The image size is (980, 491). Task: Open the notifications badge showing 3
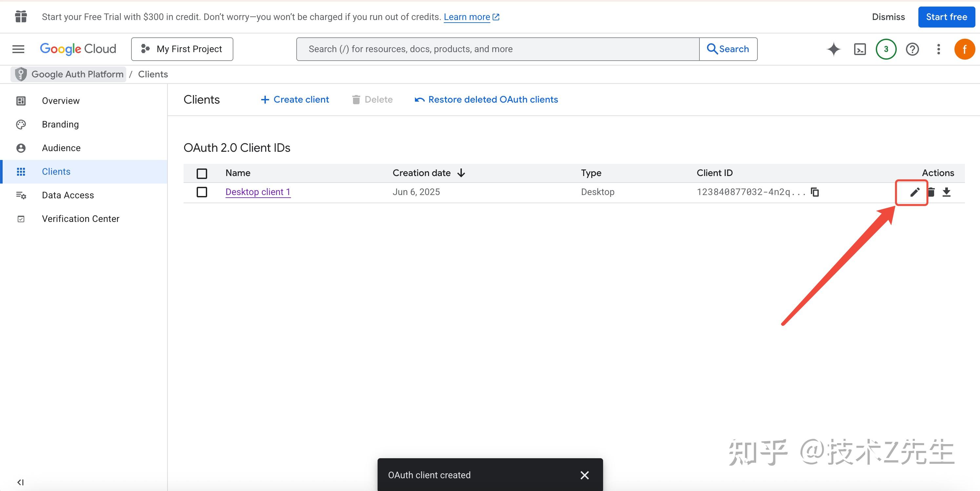886,49
